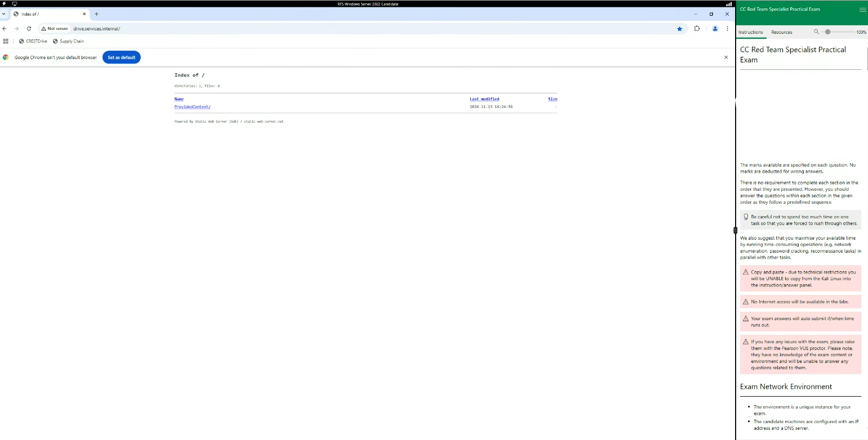Switch to the Resources tab

(x=782, y=32)
